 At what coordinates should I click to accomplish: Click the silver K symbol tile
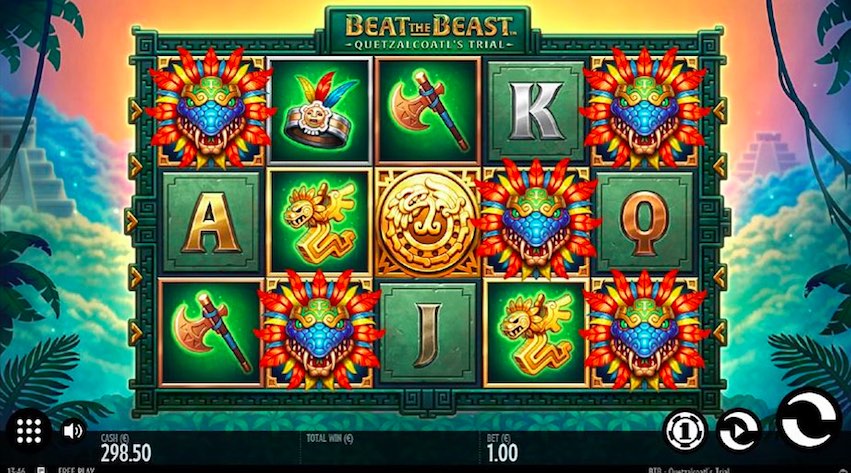coord(536,111)
